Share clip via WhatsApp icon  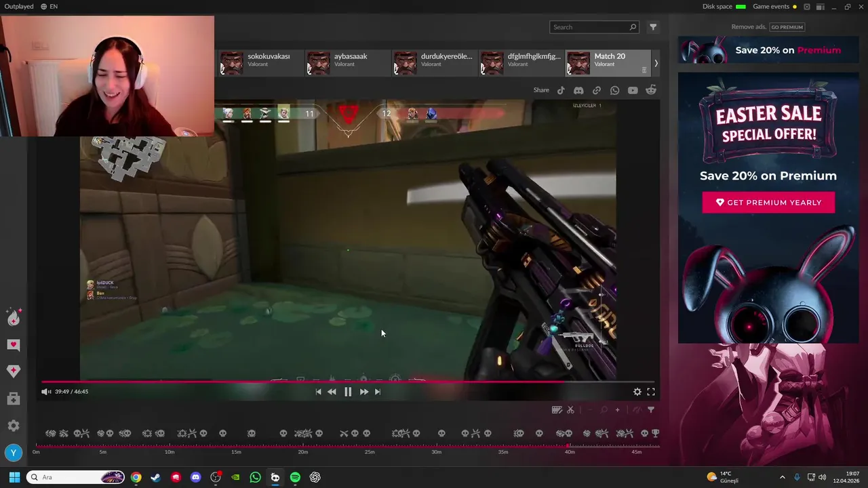[x=614, y=90]
